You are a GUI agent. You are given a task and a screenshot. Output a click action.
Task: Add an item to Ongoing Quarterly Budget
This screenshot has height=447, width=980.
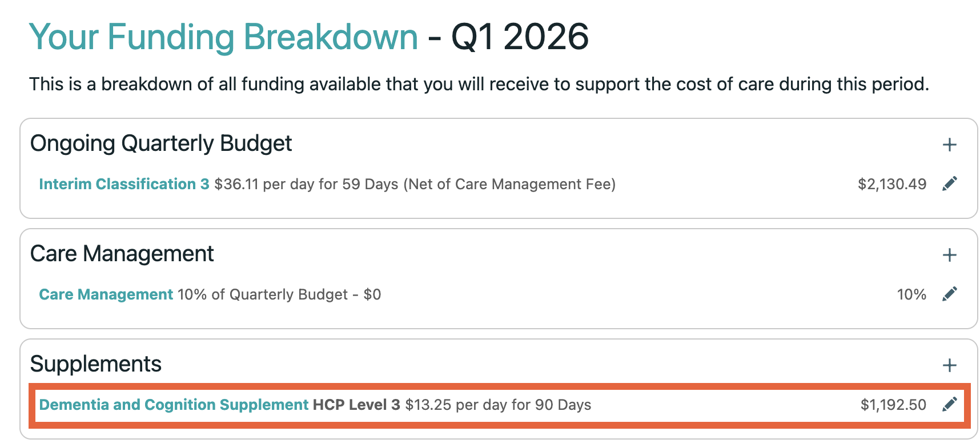(950, 145)
